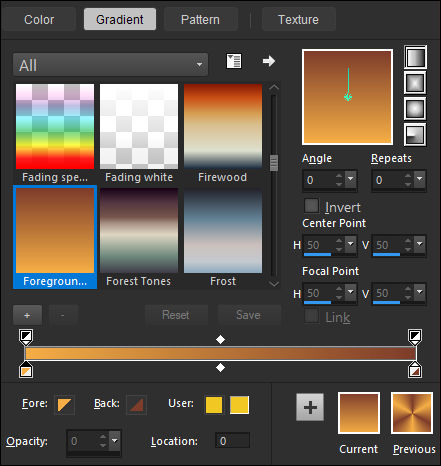441x466 pixels.
Task: Open the Angle value dropdown arrow
Action: [x=351, y=180]
